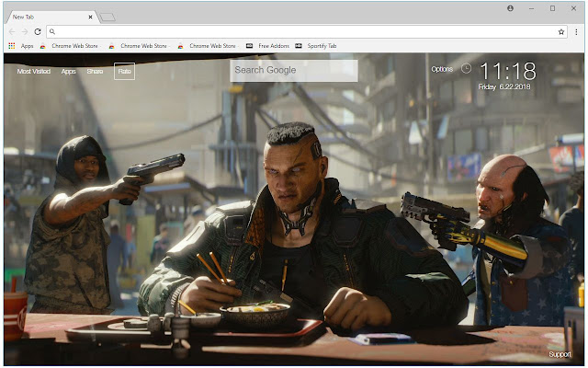The image size is (588, 368).
Task: Click the Search Google box
Action: tap(294, 71)
